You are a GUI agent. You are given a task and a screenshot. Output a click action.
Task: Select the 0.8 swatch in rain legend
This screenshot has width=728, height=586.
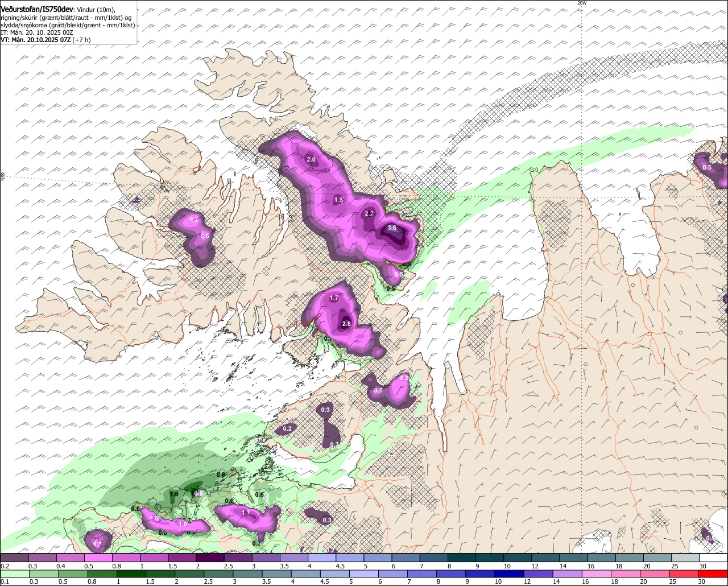point(102,573)
